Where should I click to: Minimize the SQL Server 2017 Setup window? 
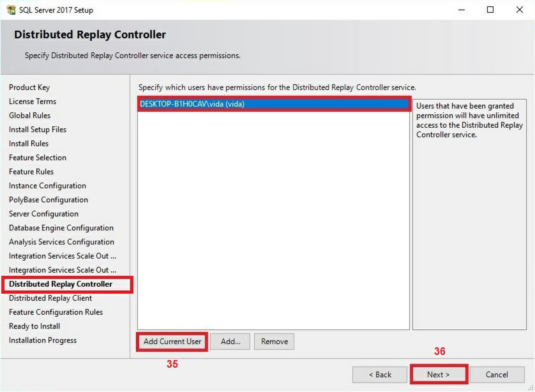pyautogui.click(x=462, y=10)
